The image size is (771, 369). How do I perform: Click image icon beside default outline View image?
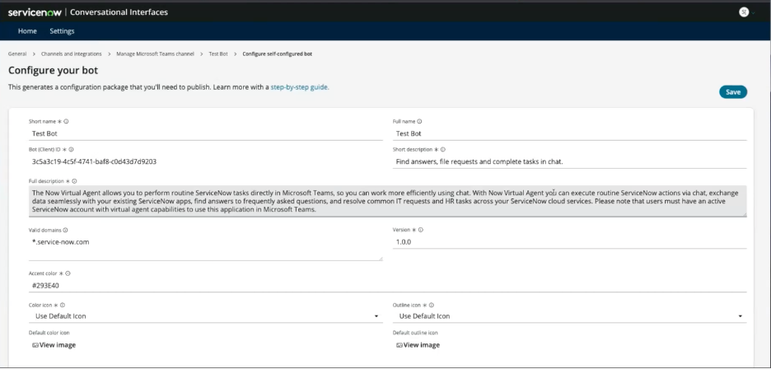click(x=399, y=345)
